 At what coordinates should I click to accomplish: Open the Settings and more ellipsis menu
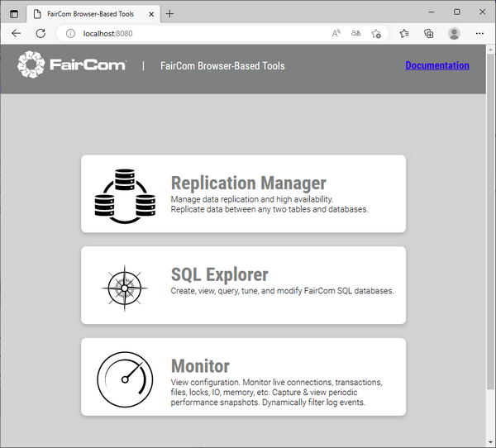[479, 33]
